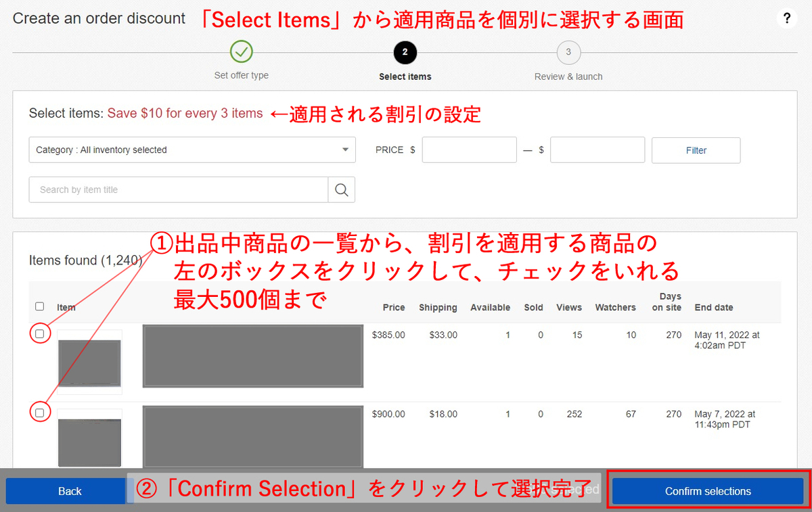812x512 pixels.
Task: Expand the Category: All inventory selected dropdown
Action: (192, 149)
